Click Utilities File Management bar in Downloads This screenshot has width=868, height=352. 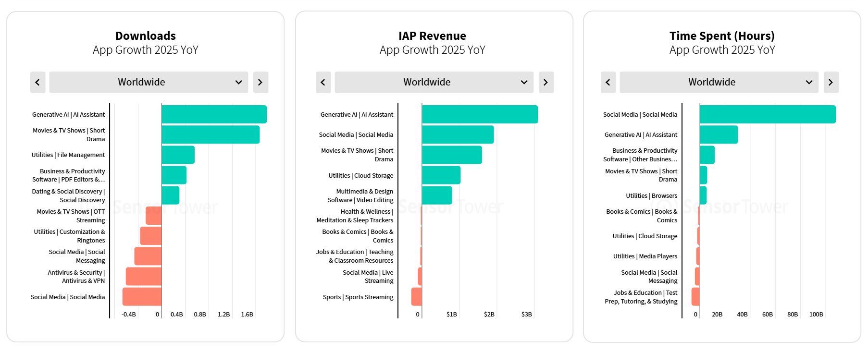(178, 155)
